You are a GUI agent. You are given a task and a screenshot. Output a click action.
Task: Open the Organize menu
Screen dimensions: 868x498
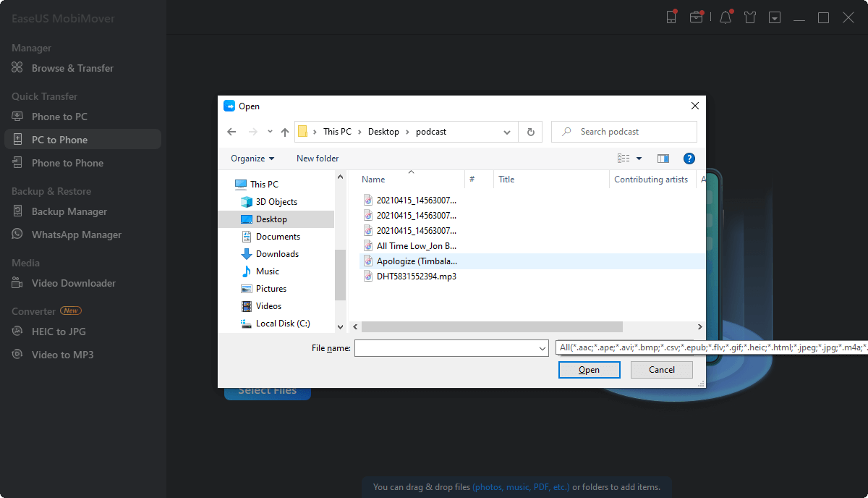(x=251, y=158)
